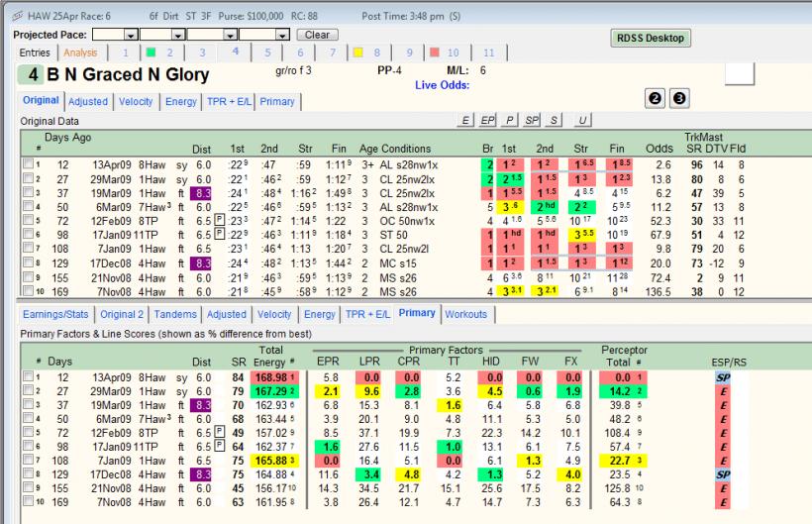Viewport: 812px width, 524px height.
Task: Open the lower Earnings/Stats tab
Action: coord(55,314)
